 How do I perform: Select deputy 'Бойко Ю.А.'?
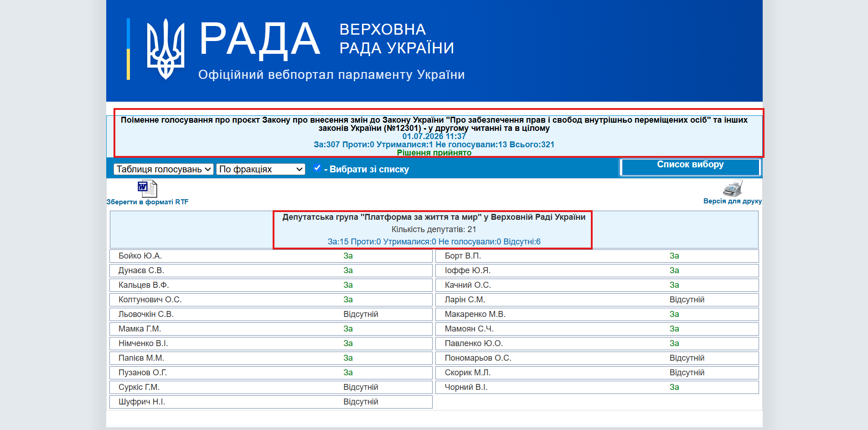coord(140,256)
